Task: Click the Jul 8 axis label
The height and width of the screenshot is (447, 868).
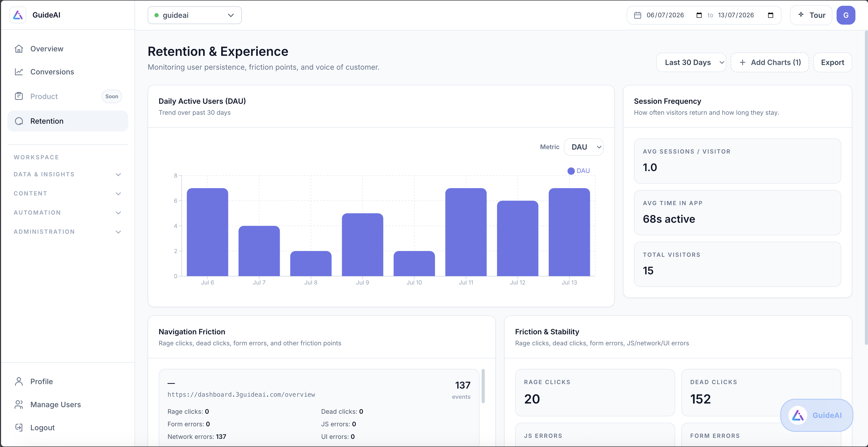Action: point(311,283)
